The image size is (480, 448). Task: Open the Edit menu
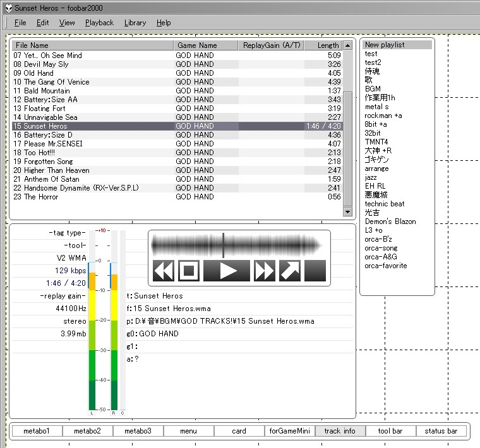(42, 23)
